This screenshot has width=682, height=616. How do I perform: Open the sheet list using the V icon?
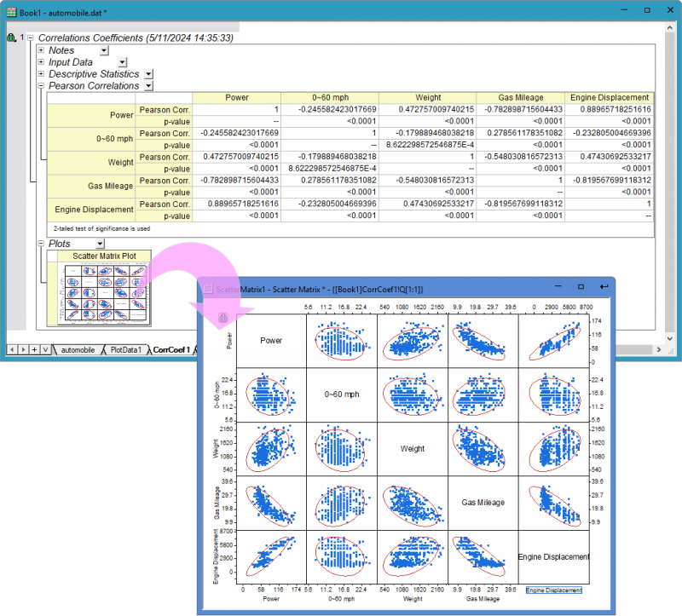[x=43, y=349]
